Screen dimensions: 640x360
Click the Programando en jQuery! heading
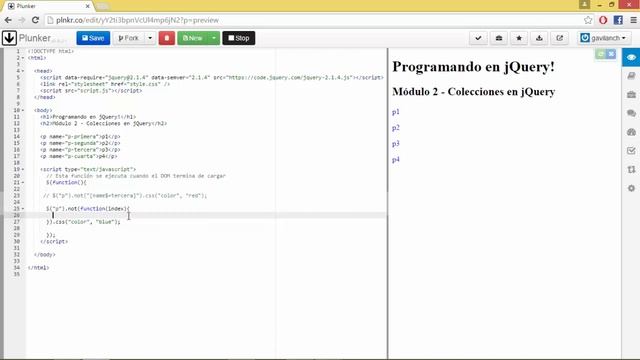[473, 67]
